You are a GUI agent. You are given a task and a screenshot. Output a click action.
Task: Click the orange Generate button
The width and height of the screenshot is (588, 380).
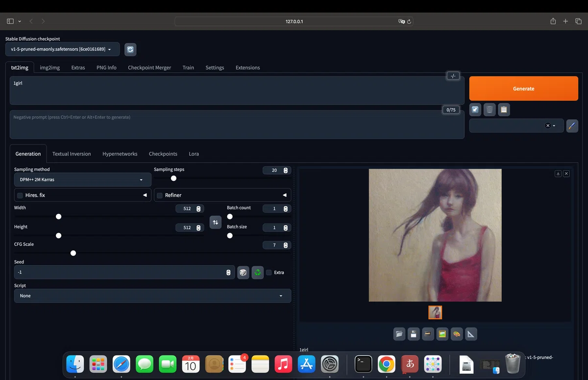524,89
